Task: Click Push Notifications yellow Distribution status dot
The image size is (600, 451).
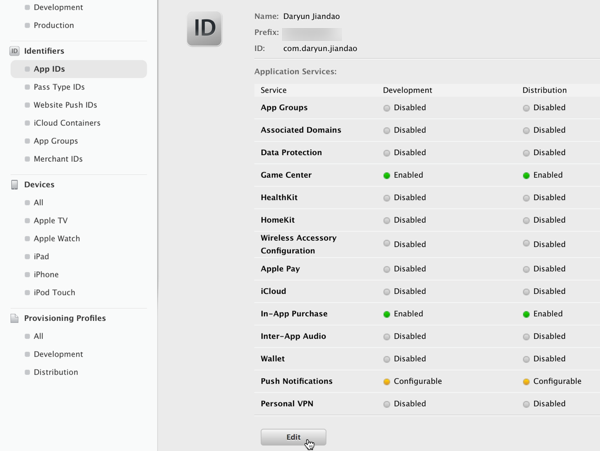Action: (x=527, y=382)
